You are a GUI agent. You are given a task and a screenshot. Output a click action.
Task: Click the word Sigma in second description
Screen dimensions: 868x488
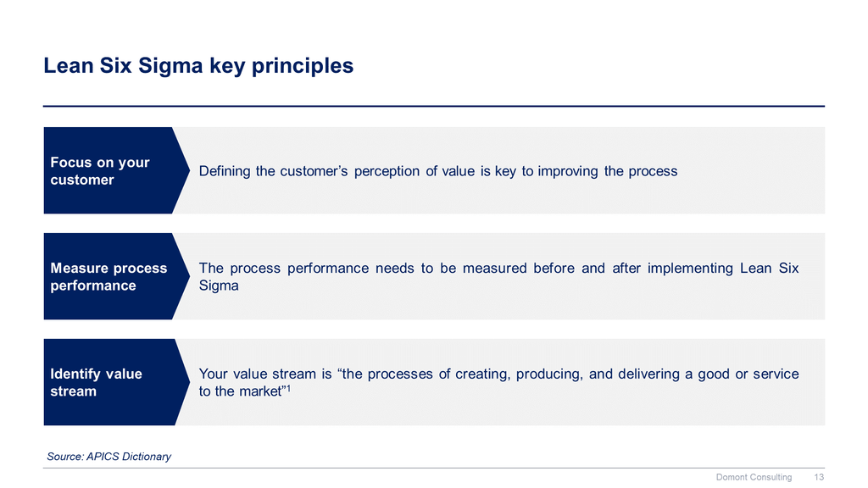click(219, 286)
